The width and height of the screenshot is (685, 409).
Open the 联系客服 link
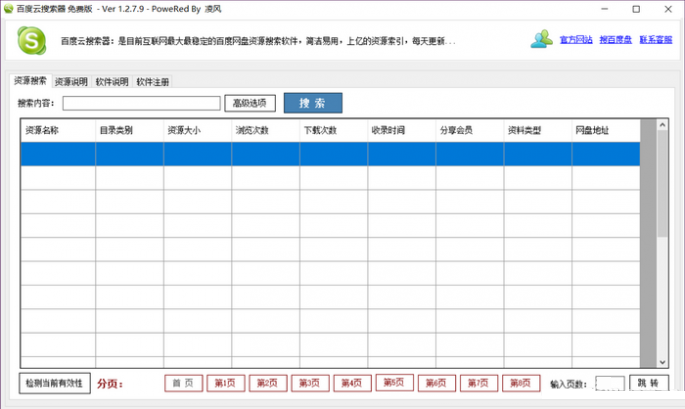(x=656, y=40)
